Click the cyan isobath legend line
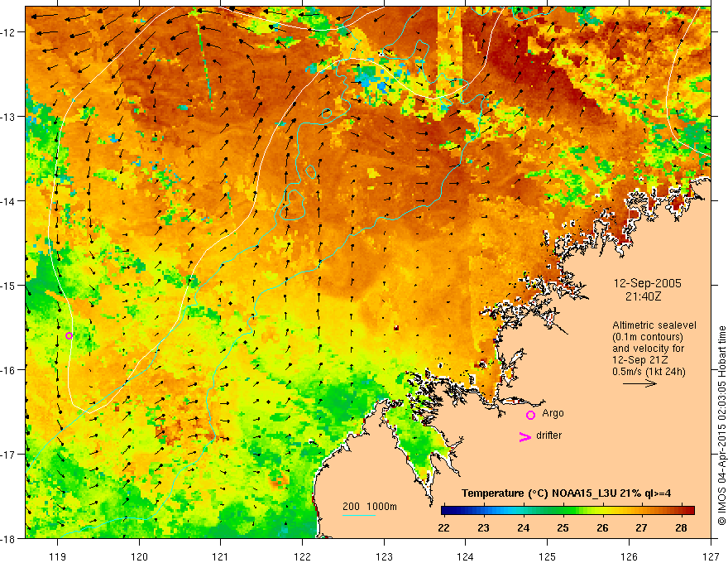The image size is (728, 563). 359,515
